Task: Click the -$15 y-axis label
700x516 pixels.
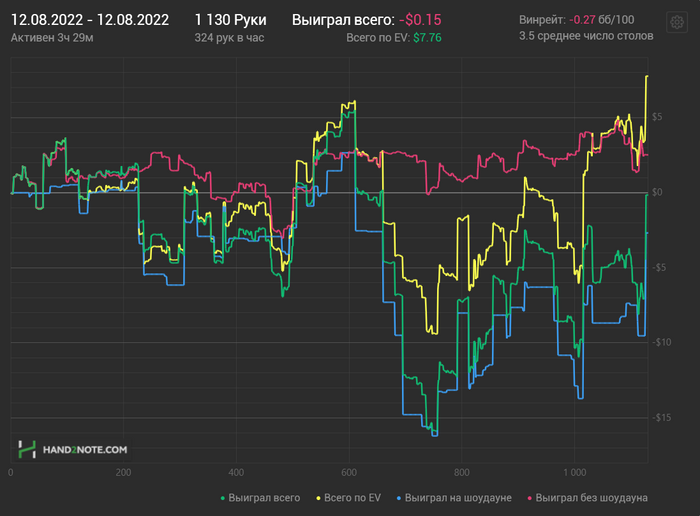Action: click(x=662, y=418)
